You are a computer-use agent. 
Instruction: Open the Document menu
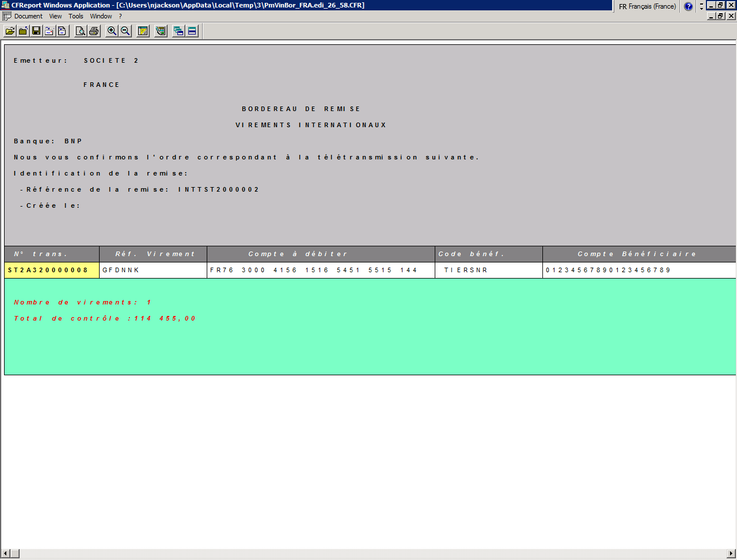(28, 16)
